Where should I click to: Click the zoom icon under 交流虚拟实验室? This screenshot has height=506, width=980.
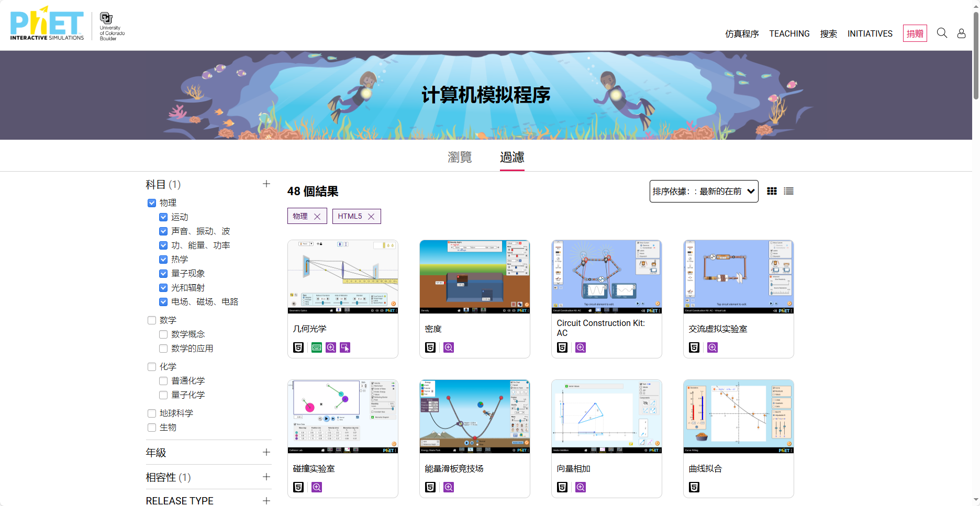click(x=712, y=347)
